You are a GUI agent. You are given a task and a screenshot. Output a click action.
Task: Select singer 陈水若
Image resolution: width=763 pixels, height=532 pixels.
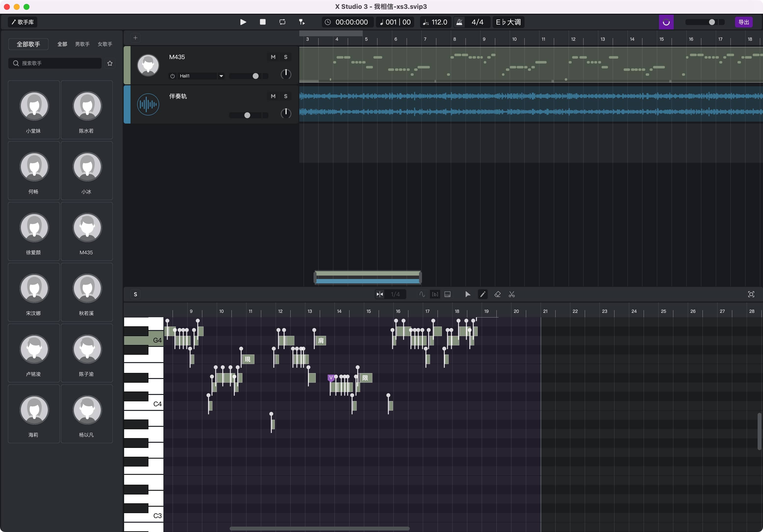[87, 110]
